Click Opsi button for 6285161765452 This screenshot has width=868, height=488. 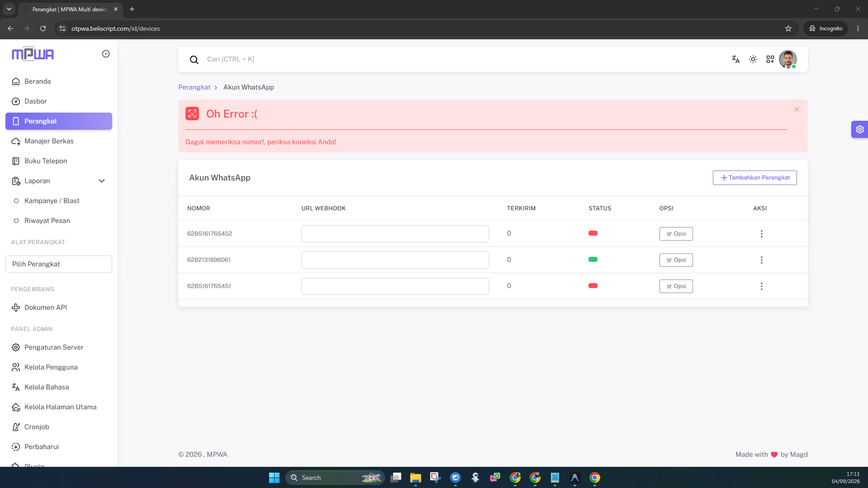[x=676, y=234]
